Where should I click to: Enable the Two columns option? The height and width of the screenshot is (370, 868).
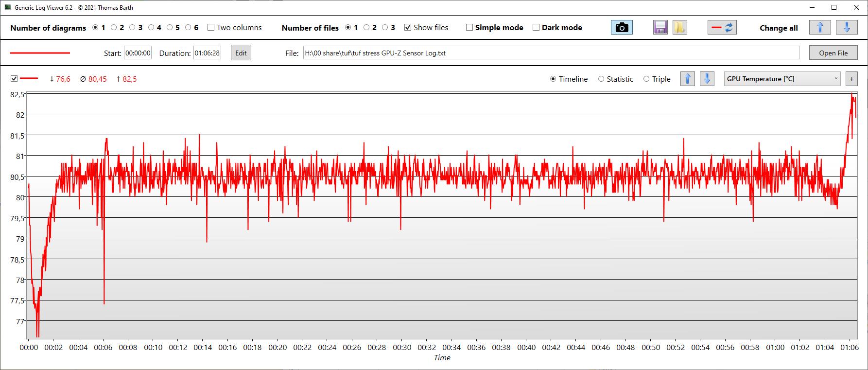tap(211, 28)
